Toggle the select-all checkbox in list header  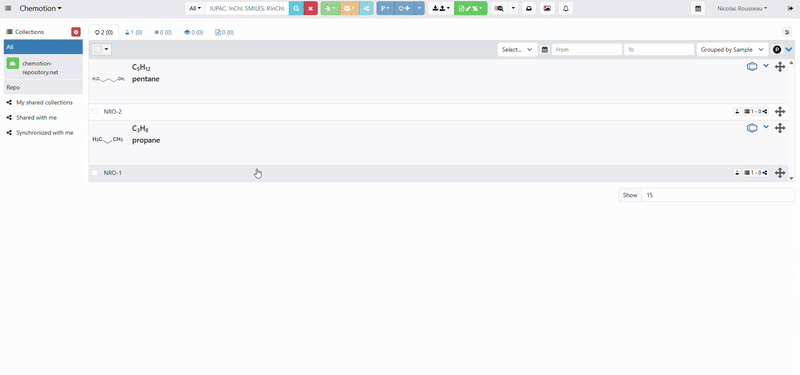98,49
